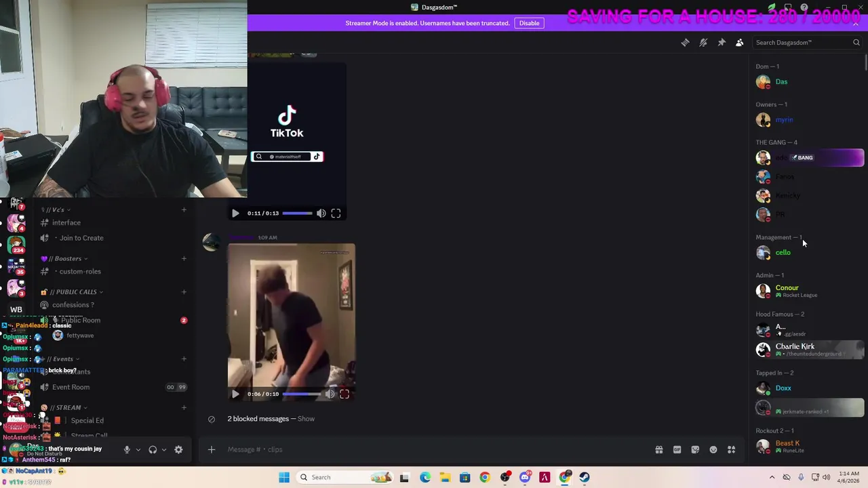Disable Streamer Mode via banner button
This screenshot has width=868, height=488.
coord(529,23)
